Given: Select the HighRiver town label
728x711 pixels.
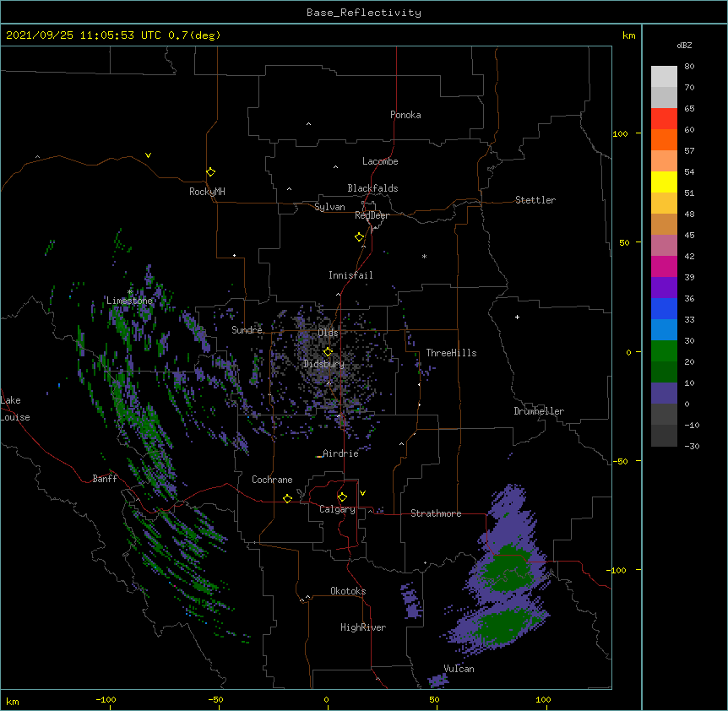Looking at the screenshot, I should (x=363, y=627).
